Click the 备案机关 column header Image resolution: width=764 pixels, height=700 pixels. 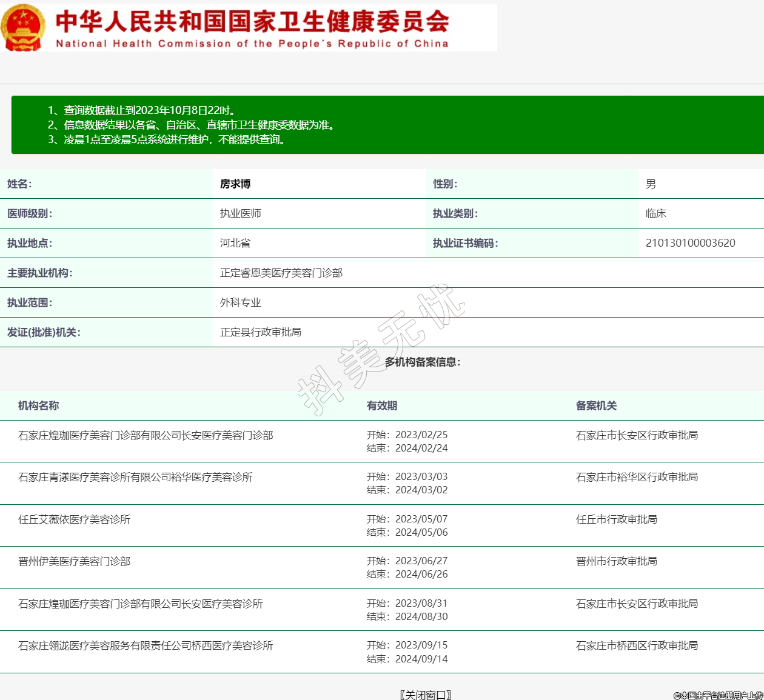point(596,406)
